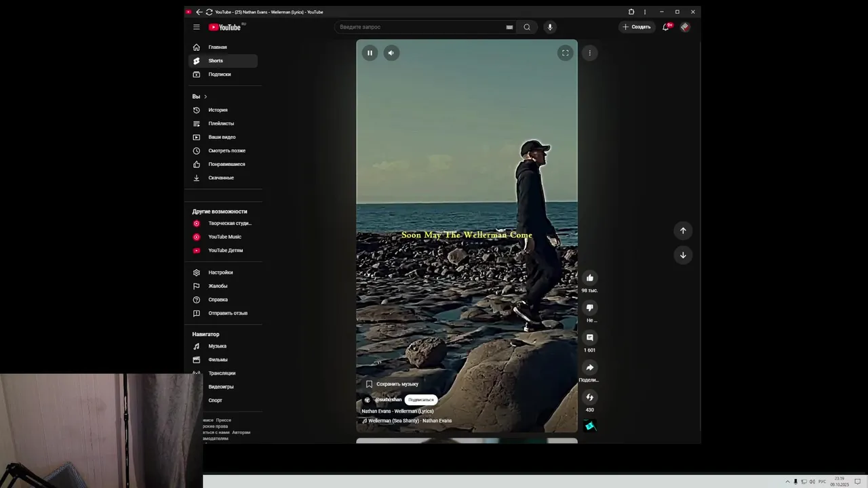Open the account avatar menu
Screen dimensions: 868x488
point(685,27)
